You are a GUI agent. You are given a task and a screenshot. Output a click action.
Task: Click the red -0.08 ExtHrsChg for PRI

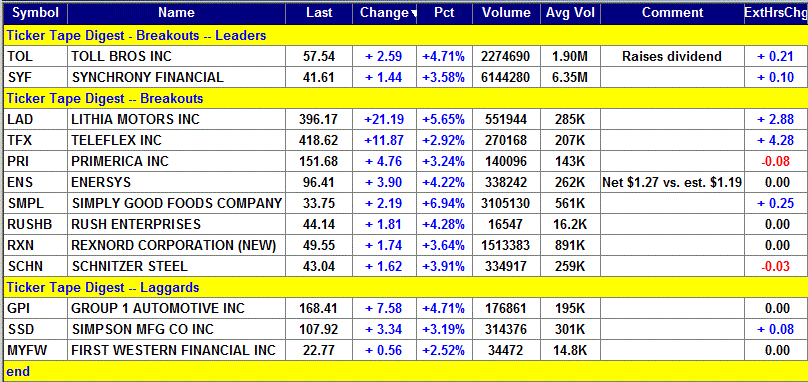click(x=776, y=161)
